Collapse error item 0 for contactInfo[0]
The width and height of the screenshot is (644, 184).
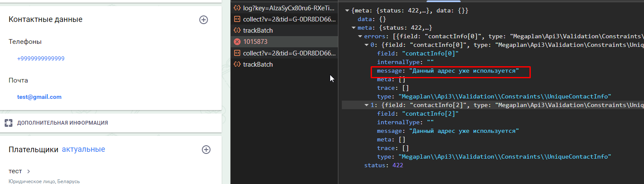(x=367, y=45)
